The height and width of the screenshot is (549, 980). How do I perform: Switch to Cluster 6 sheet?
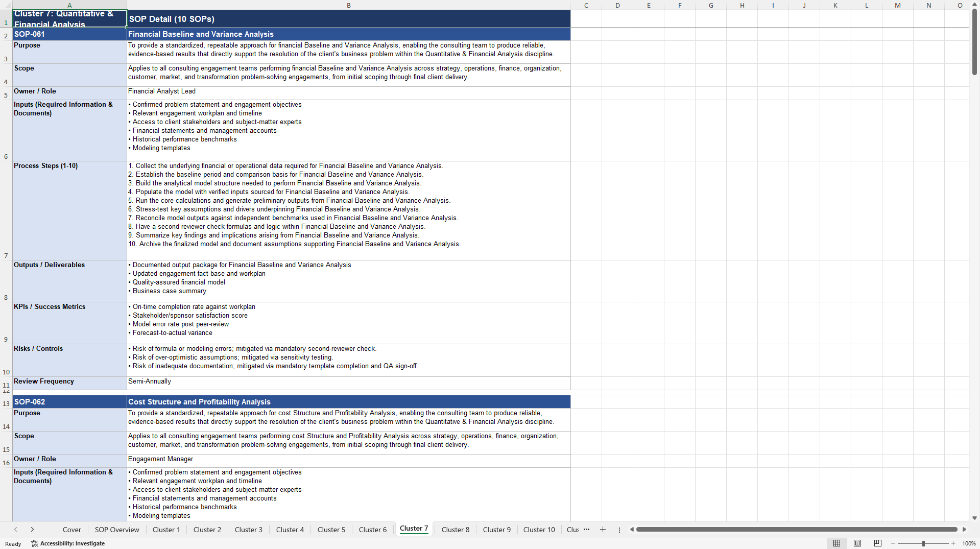(373, 530)
